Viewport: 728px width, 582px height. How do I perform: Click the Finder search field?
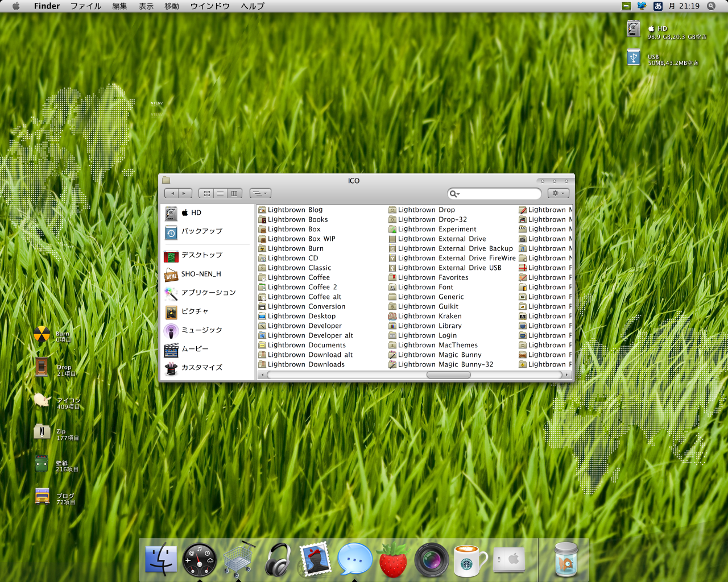click(494, 194)
